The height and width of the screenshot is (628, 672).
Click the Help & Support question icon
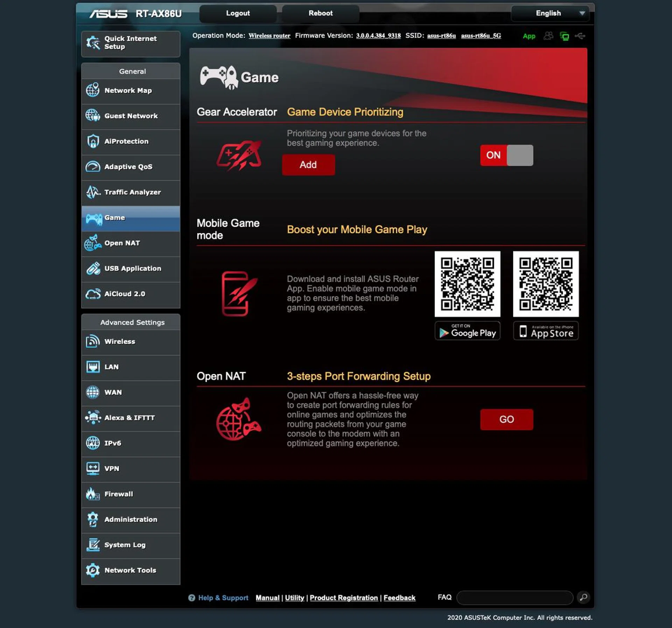pos(191,598)
